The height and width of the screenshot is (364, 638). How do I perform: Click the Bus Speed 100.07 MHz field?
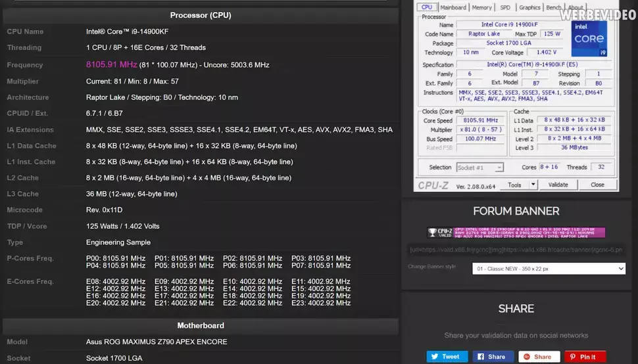[480, 139]
